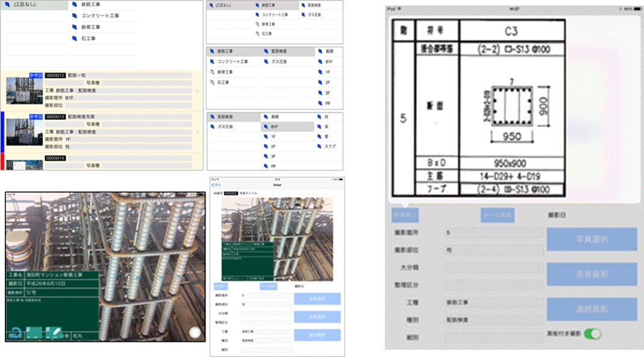
Task: Tap the pencil edit icon on camera screen
Action: [x=55, y=332]
